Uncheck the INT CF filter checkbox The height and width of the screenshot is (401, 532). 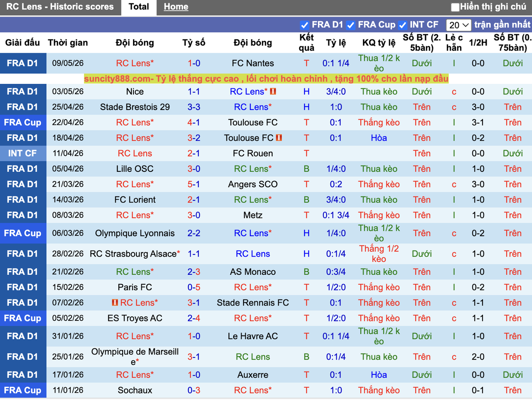pyautogui.click(x=402, y=25)
